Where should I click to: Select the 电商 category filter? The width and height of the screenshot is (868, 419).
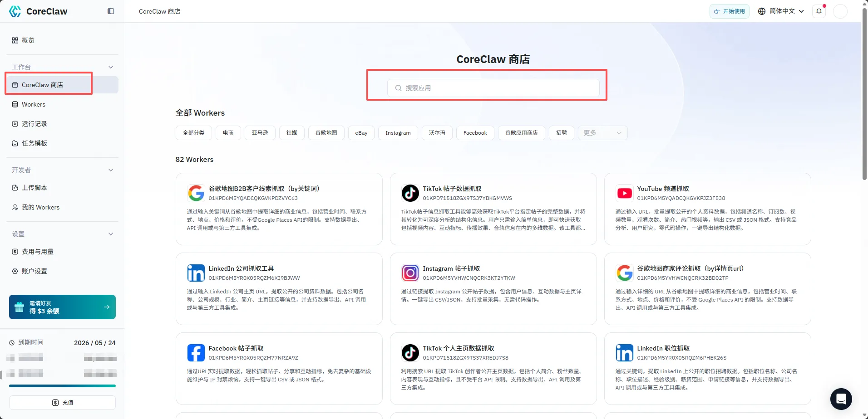tap(228, 133)
